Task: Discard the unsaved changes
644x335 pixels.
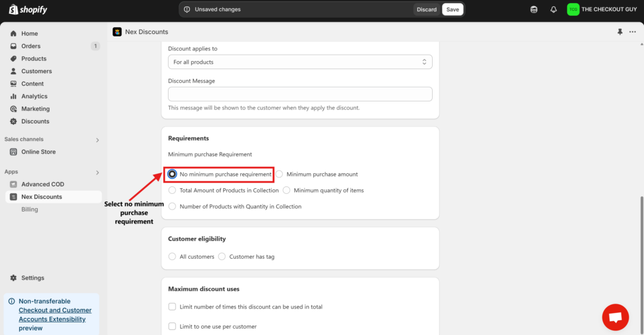Action: pyautogui.click(x=426, y=9)
